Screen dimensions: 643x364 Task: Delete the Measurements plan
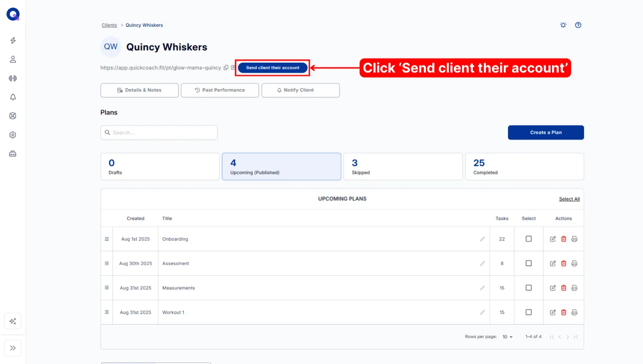pyautogui.click(x=564, y=288)
